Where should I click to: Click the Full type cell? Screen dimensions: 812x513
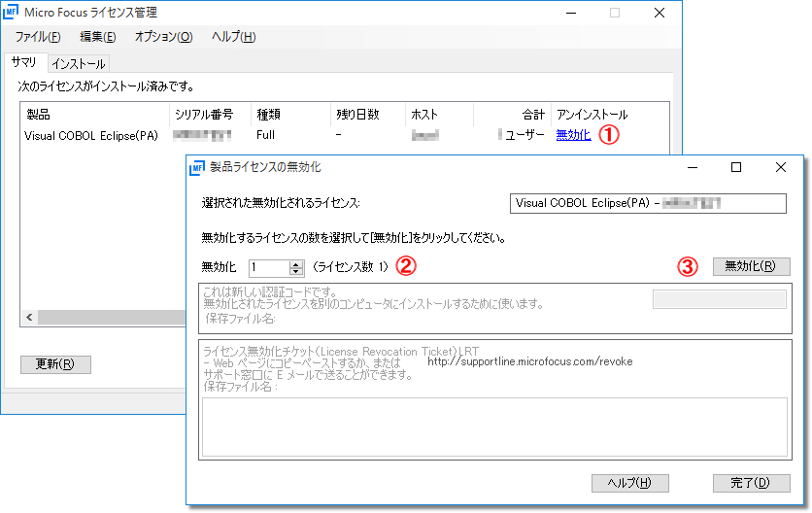[x=266, y=135]
